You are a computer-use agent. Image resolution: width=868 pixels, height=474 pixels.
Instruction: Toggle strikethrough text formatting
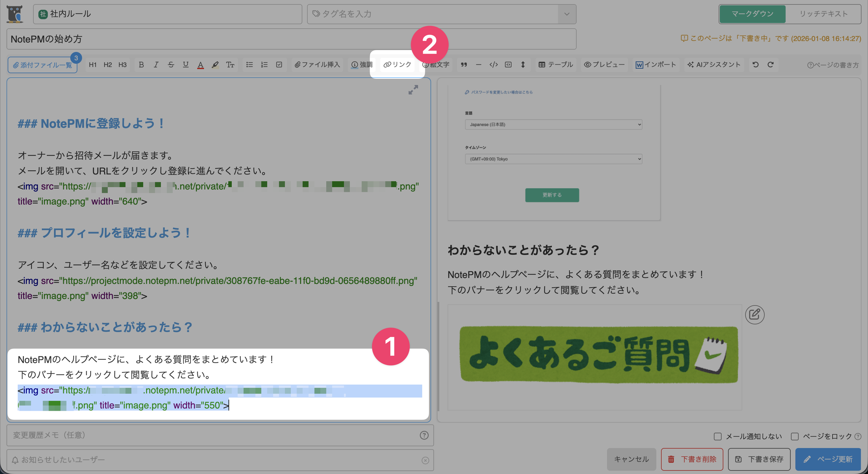(x=171, y=64)
